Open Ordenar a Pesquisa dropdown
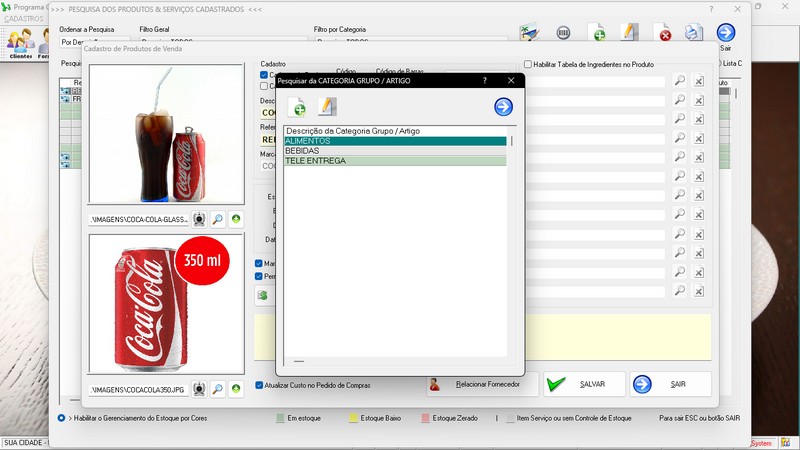Screen dimensions: 800x450 click(x=95, y=42)
